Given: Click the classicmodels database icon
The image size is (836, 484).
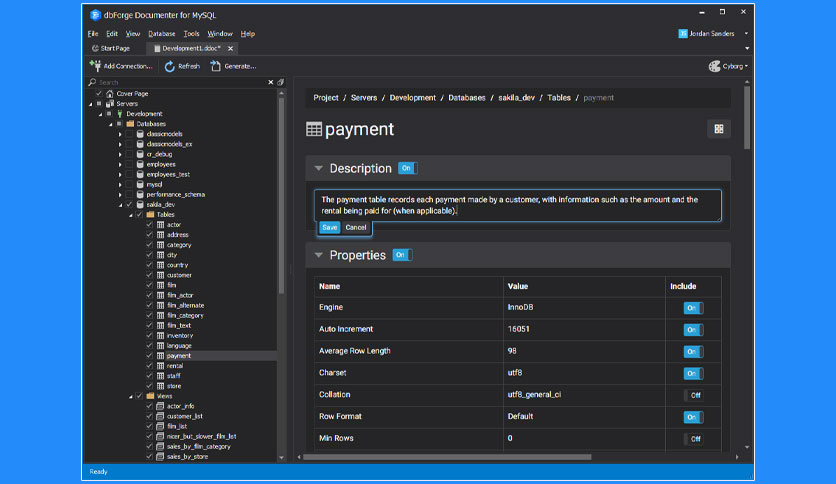Looking at the screenshot, I should 140,134.
